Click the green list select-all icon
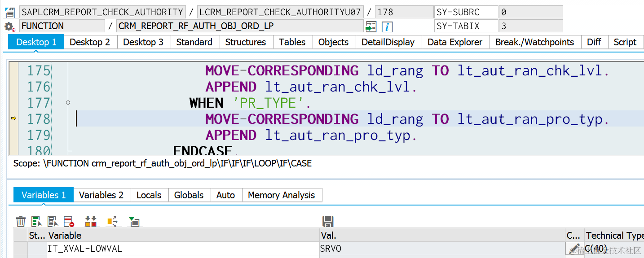This screenshot has height=258, width=644. [x=37, y=221]
